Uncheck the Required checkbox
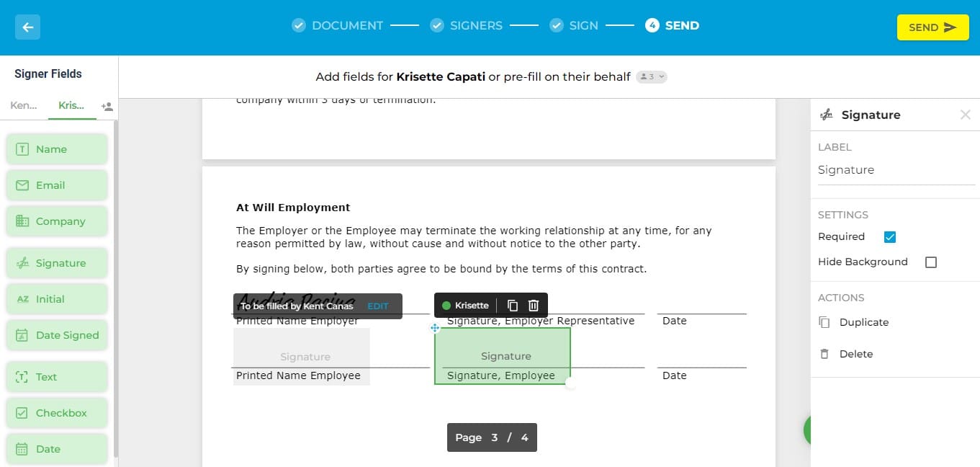The width and height of the screenshot is (980, 467). tap(890, 237)
